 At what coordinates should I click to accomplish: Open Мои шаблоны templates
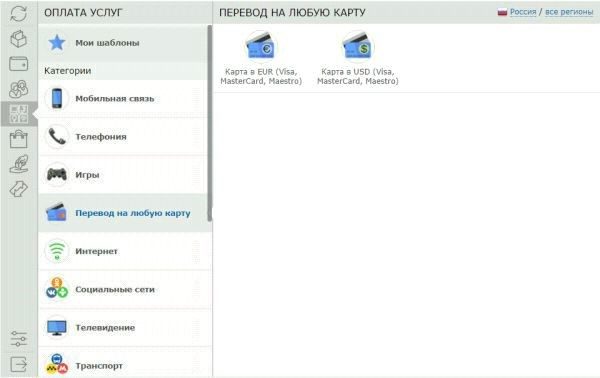point(123,43)
